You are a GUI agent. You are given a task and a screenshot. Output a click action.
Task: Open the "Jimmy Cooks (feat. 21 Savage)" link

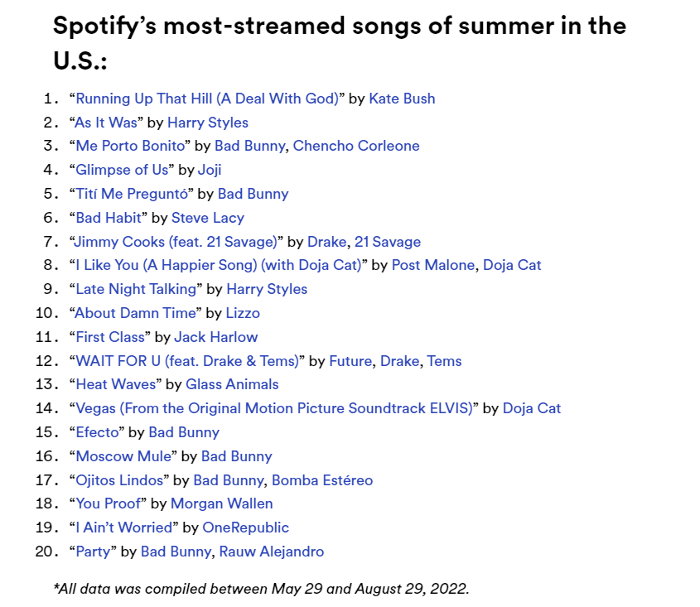tap(176, 242)
